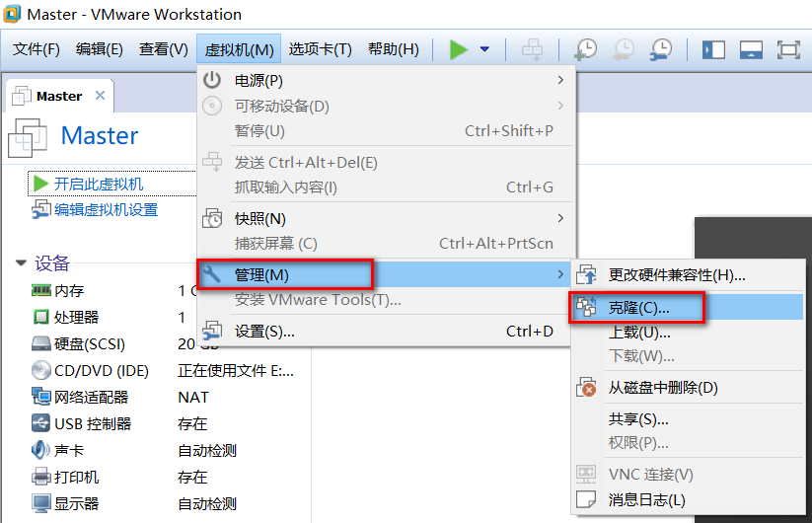Screen dimensions: 812x523
Task: Choose 克隆(C)... in the submenu
Action: (x=689, y=308)
